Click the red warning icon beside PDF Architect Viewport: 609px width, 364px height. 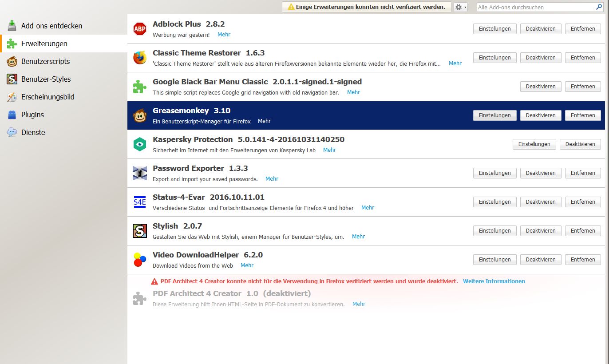point(154,281)
